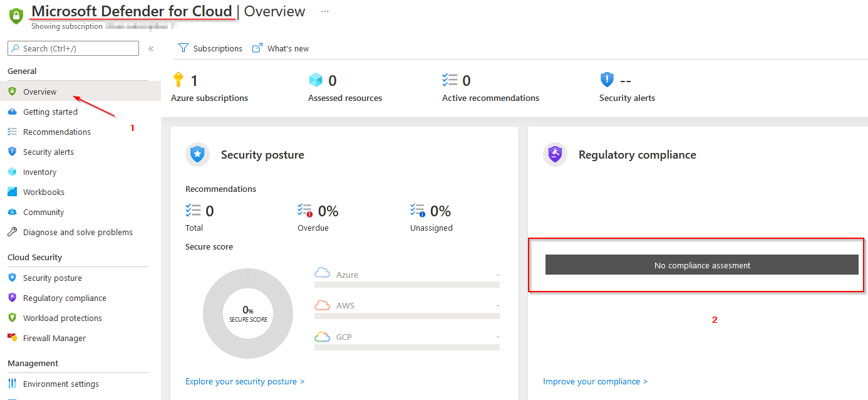The image size is (868, 400).
Task: Click the Workbooks chart icon
Action: pyautogui.click(x=12, y=192)
